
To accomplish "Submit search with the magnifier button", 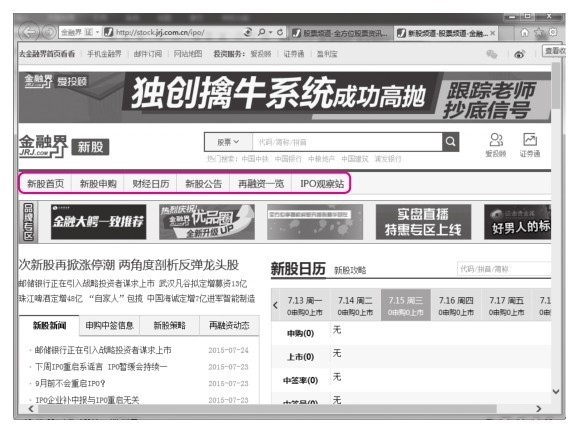I will click(450, 142).
